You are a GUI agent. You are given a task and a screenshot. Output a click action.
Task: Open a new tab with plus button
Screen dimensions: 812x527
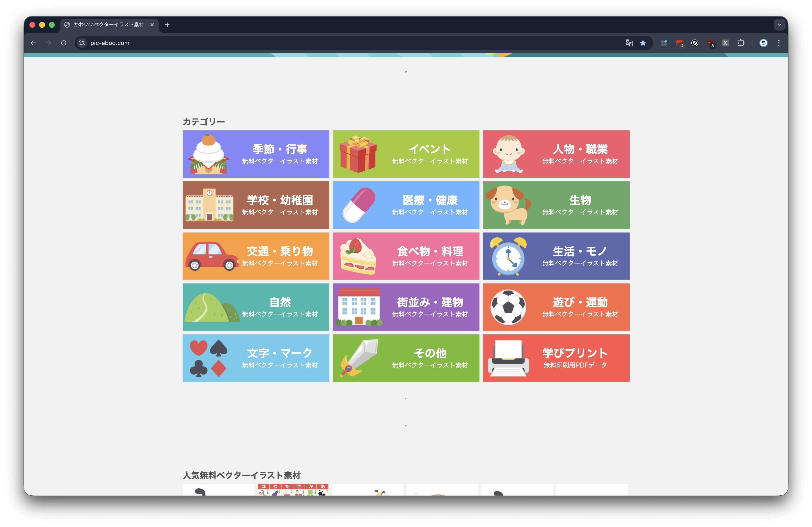pyautogui.click(x=167, y=25)
